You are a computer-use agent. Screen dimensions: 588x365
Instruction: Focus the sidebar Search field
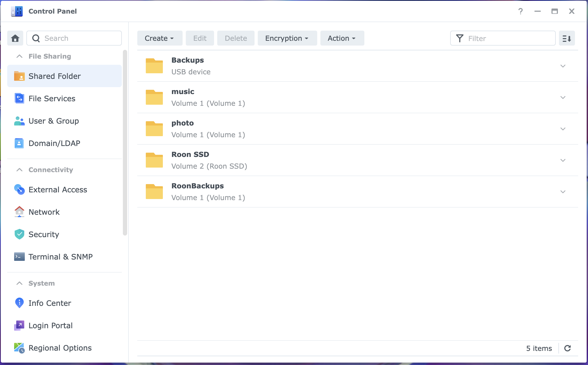(x=74, y=38)
